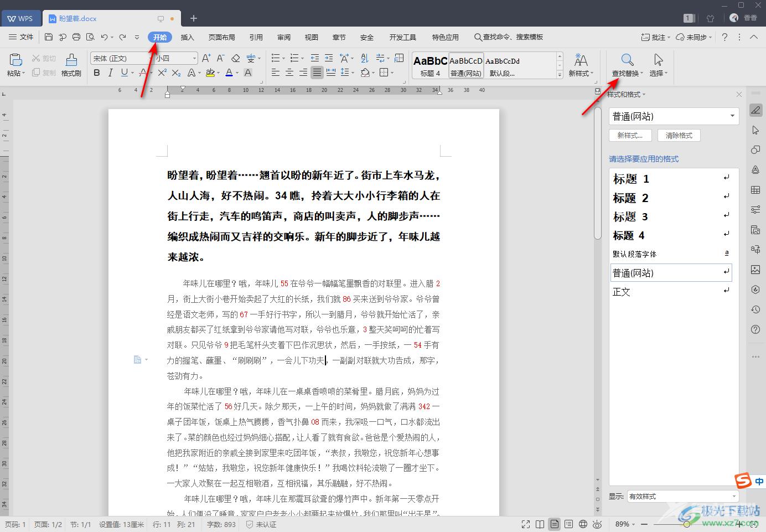Toggle justify alignment

317,73
